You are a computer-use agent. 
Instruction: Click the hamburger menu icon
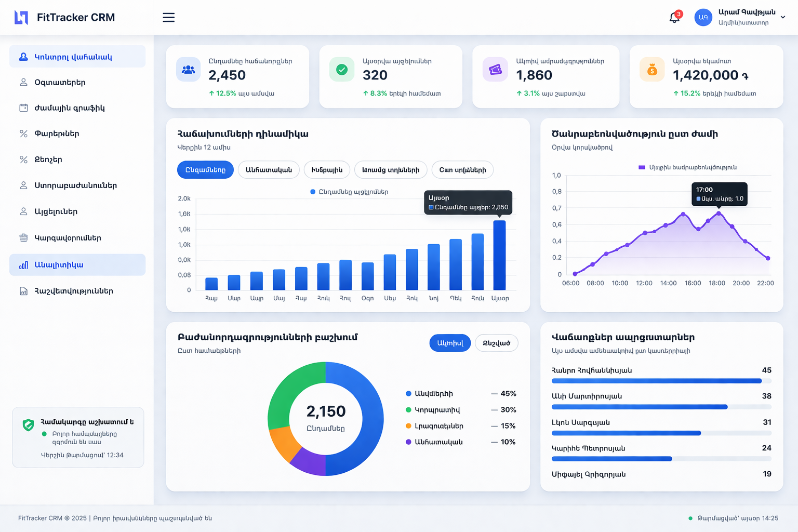(x=168, y=18)
